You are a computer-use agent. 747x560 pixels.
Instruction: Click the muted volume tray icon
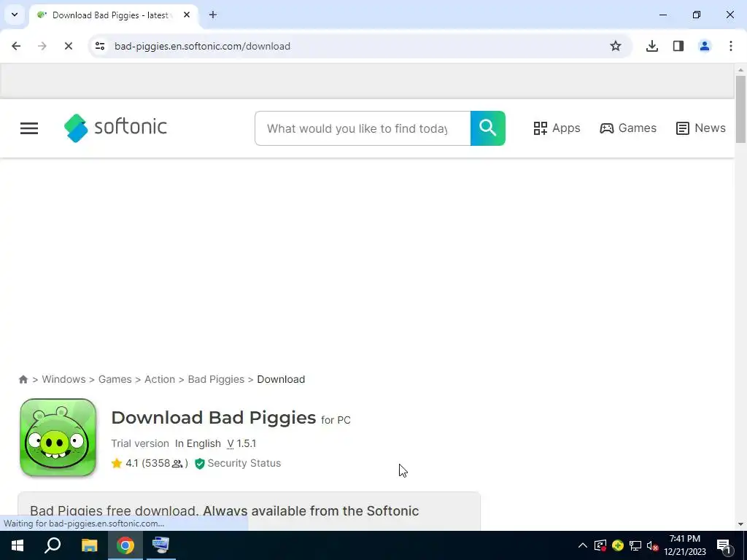click(653, 545)
